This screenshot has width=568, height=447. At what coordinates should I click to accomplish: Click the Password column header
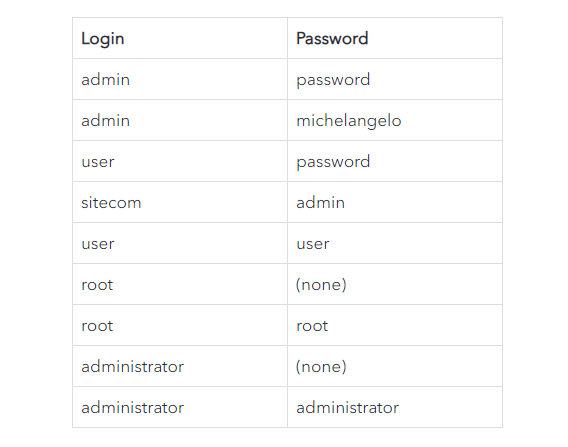(x=395, y=38)
